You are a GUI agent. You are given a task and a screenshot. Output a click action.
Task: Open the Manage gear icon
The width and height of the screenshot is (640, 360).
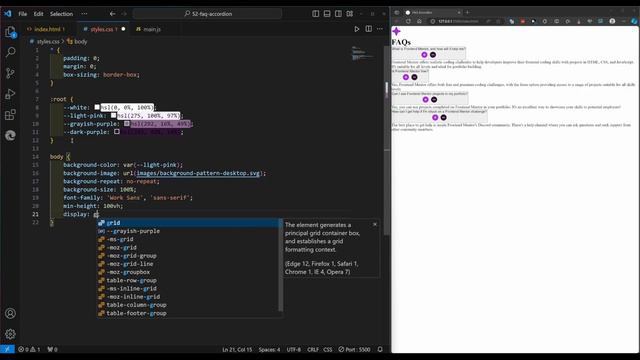(x=10, y=334)
